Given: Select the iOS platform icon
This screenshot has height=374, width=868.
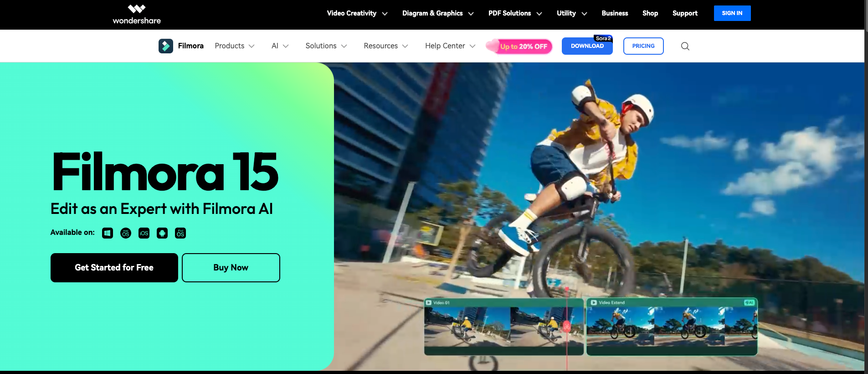Looking at the screenshot, I should tap(144, 233).
